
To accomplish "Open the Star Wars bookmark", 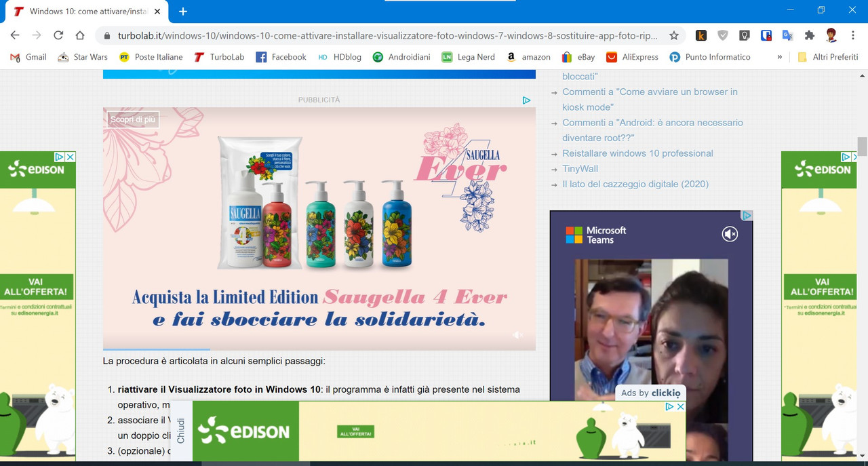I will 82,57.
